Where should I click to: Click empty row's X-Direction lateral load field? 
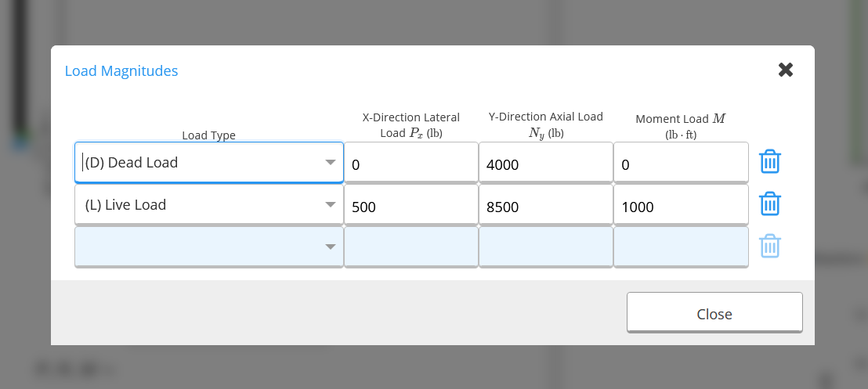pyautogui.click(x=410, y=247)
